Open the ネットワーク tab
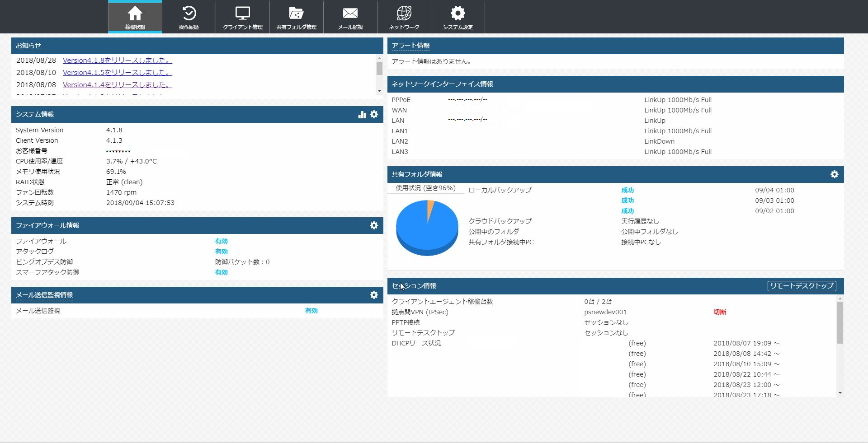The image size is (868, 443). [x=404, y=17]
